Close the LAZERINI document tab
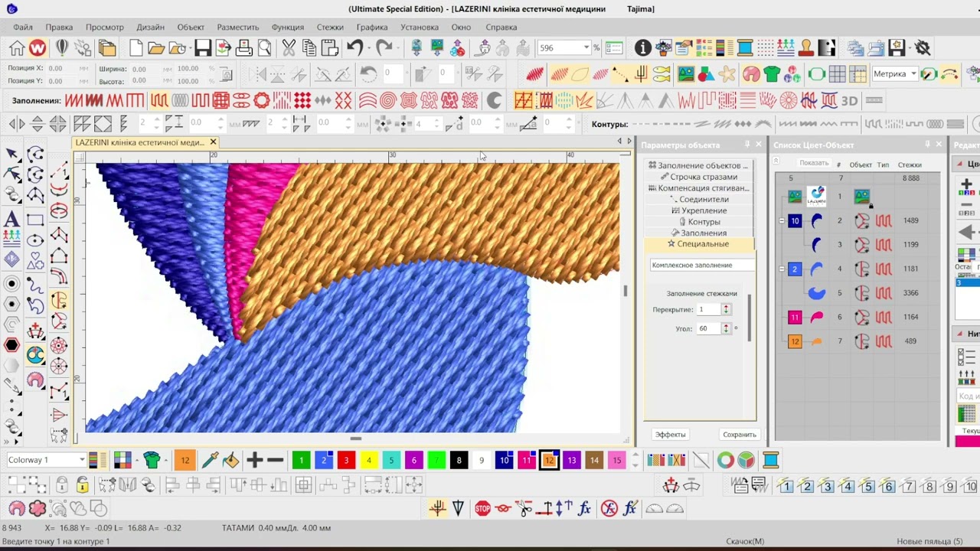The image size is (980, 551). click(x=213, y=142)
